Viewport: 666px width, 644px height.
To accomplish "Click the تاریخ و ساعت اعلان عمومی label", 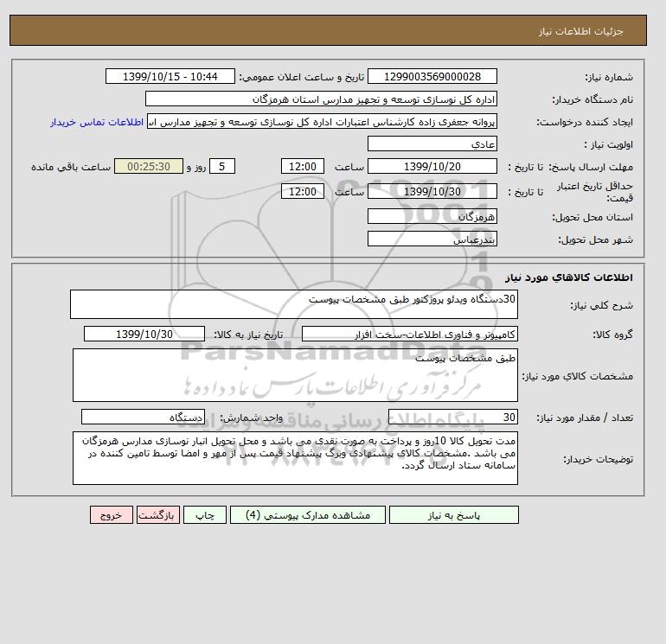I will pyautogui.click(x=302, y=77).
